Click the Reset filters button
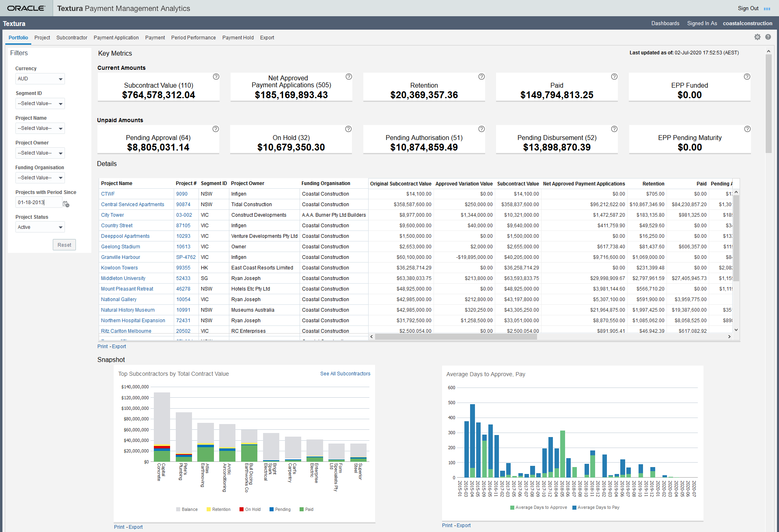The width and height of the screenshot is (779, 532). point(64,245)
